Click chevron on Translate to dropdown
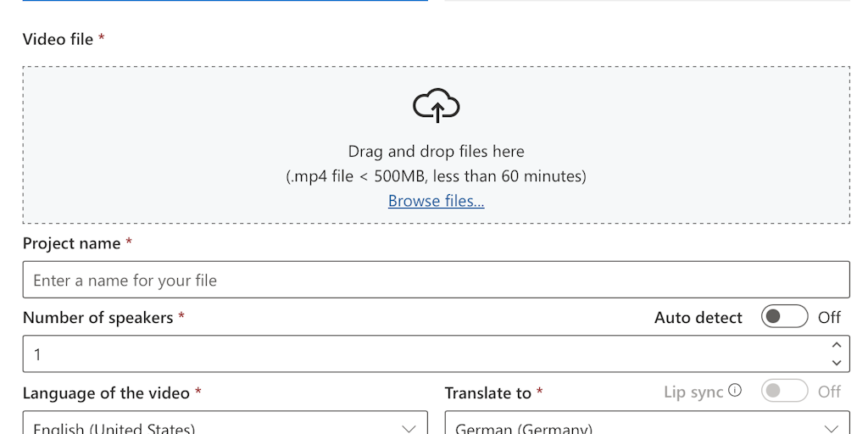Image resolution: width=868 pixels, height=434 pixels. [831, 427]
